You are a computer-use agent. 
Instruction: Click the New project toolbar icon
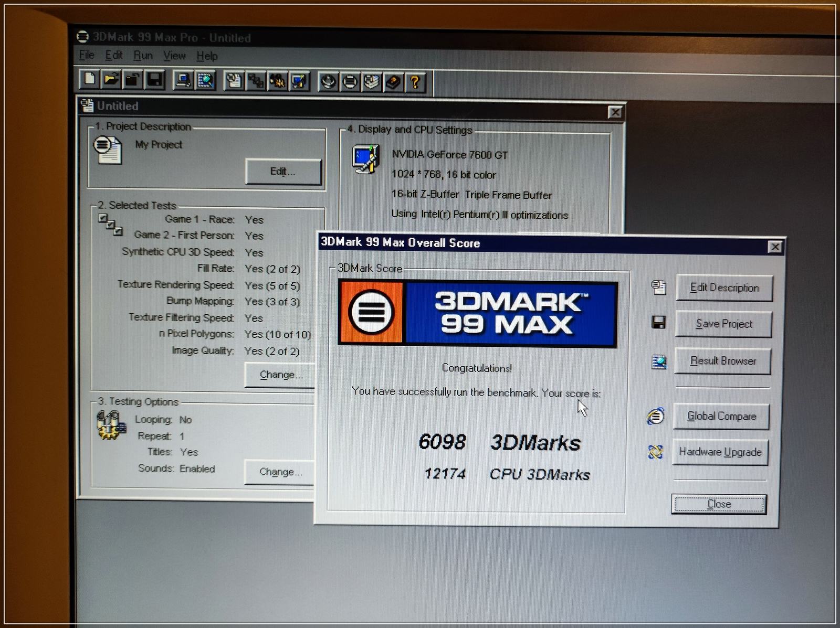90,79
